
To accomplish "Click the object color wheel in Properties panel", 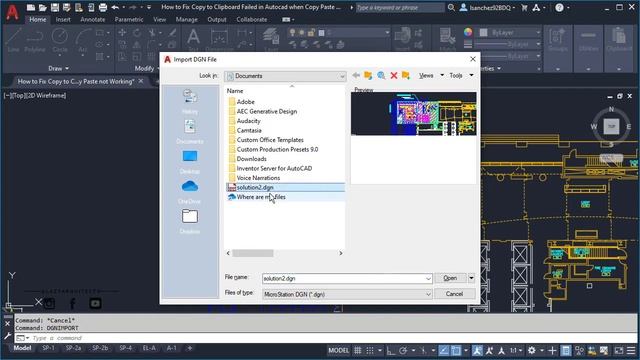I will coord(468,32).
